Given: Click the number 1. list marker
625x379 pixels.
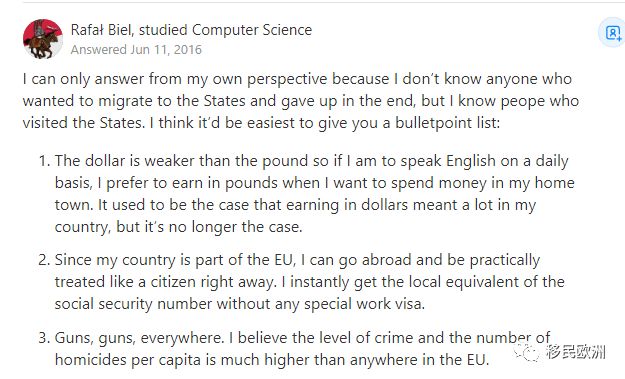Looking at the screenshot, I should pos(44,161).
